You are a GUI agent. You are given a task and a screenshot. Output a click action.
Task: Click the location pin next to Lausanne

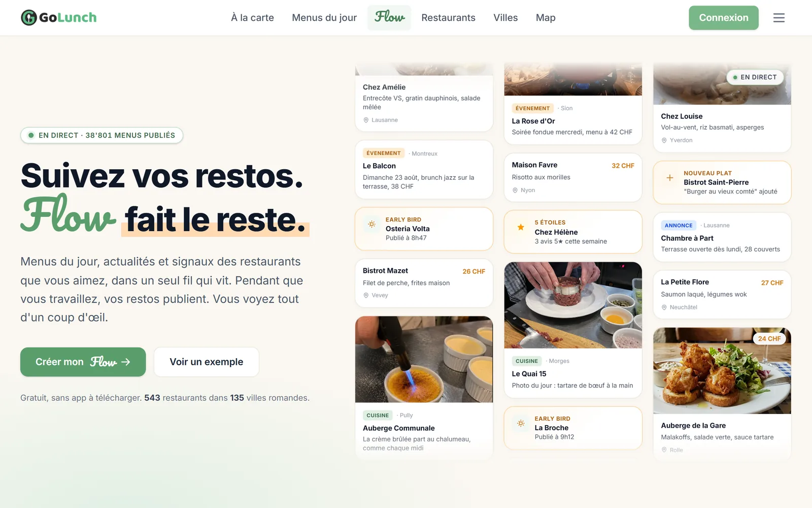click(x=366, y=120)
